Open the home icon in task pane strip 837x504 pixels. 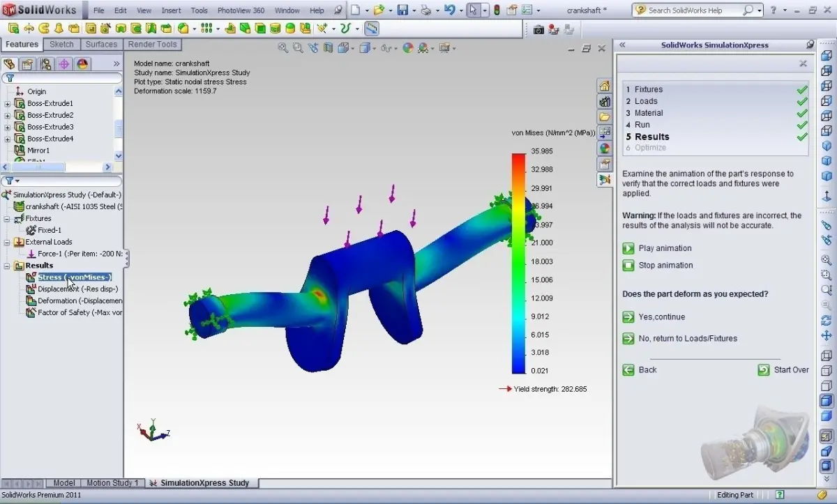point(604,86)
